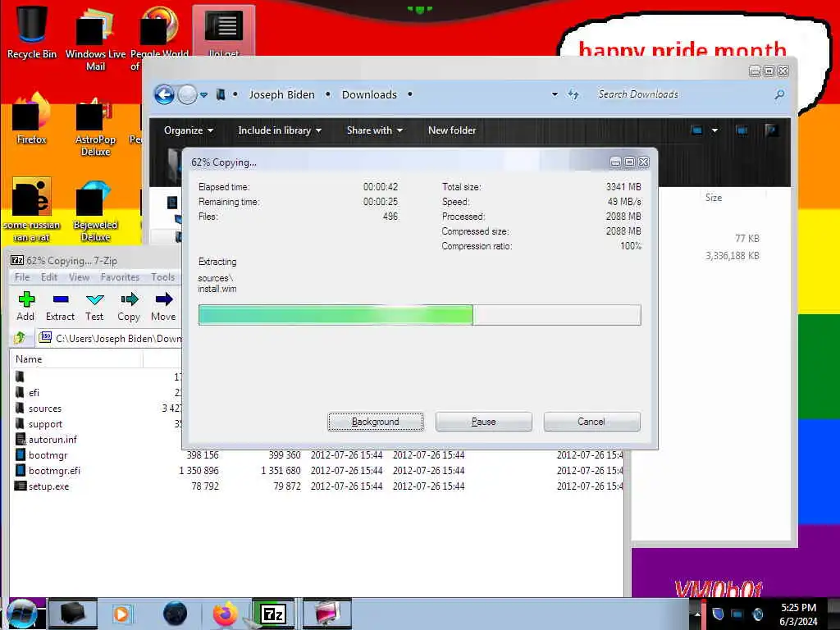Click the Add button in 7-Zip toolbar
840x630 pixels.
pyautogui.click(x=25, y=306)
